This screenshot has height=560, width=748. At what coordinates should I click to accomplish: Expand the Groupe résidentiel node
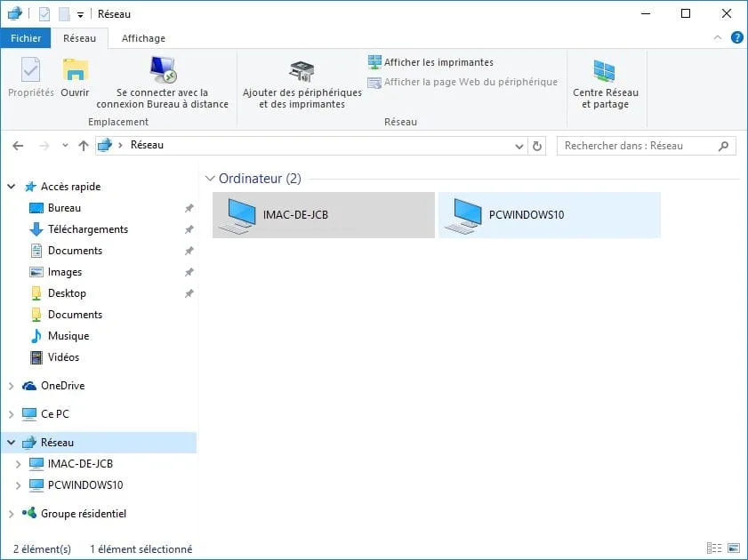coord(11,514)
